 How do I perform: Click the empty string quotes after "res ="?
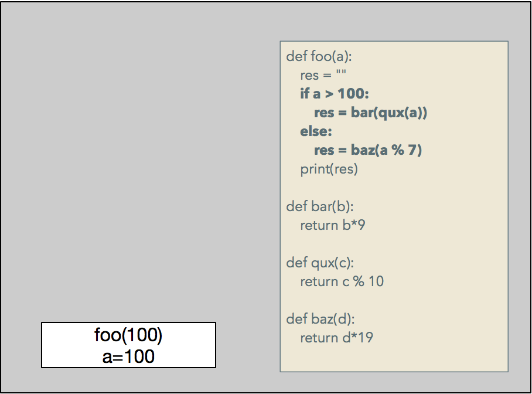[341, 74]
